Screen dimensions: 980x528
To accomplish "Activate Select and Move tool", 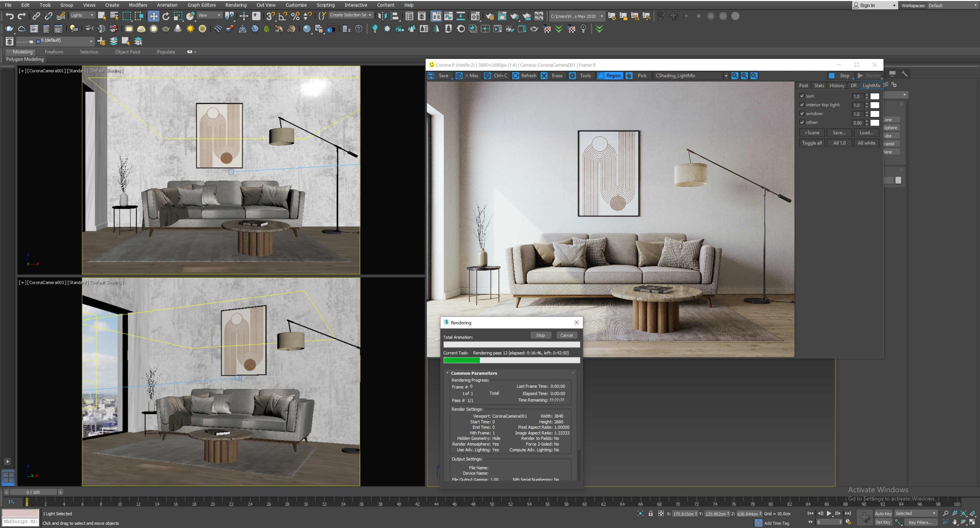I will (x=153, y=16).
